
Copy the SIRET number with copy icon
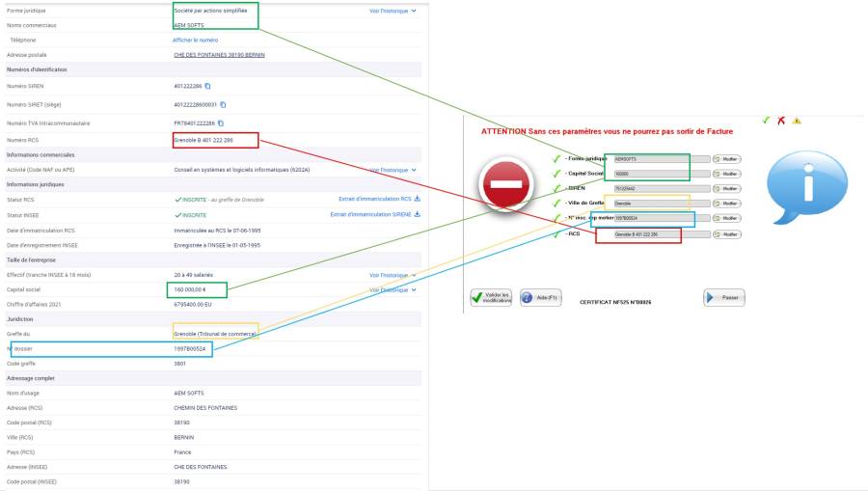222,104
